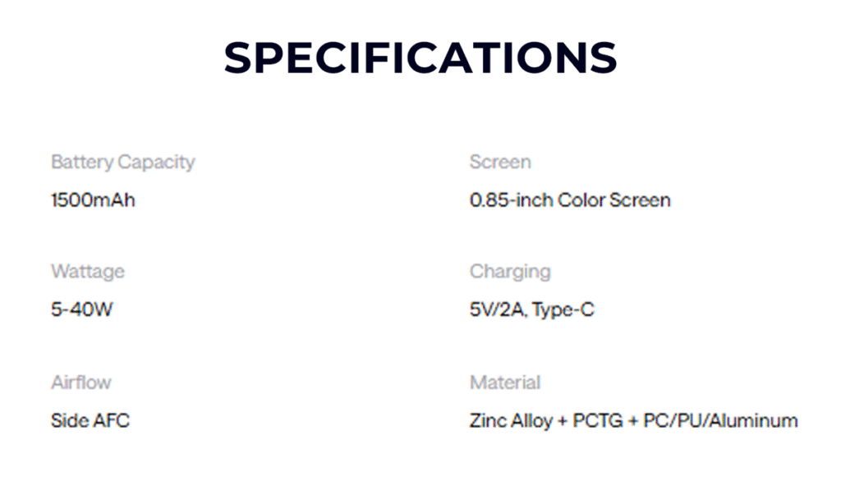Click the 5V/2A, Type-C value
This screenshot has height=504, width=841.
click(531, 310)
